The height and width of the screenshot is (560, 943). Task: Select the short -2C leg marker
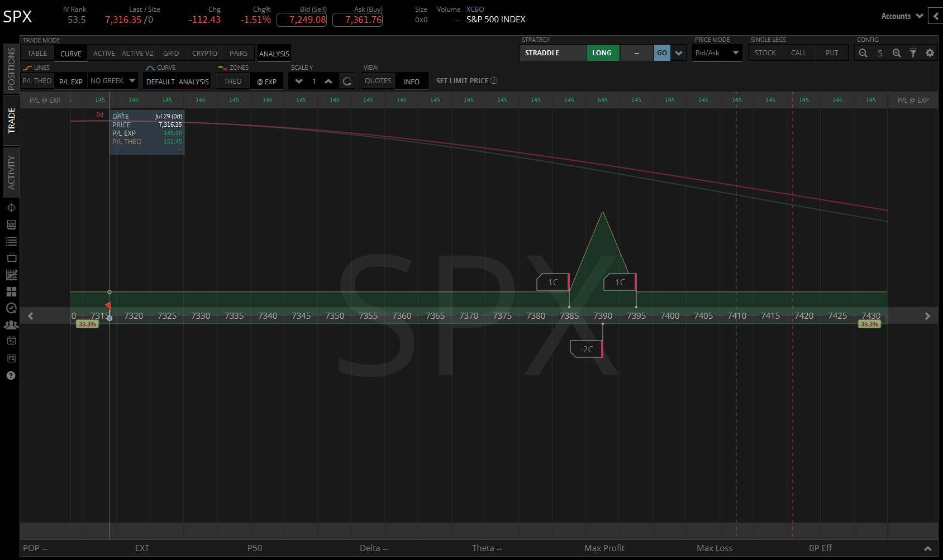587,349
